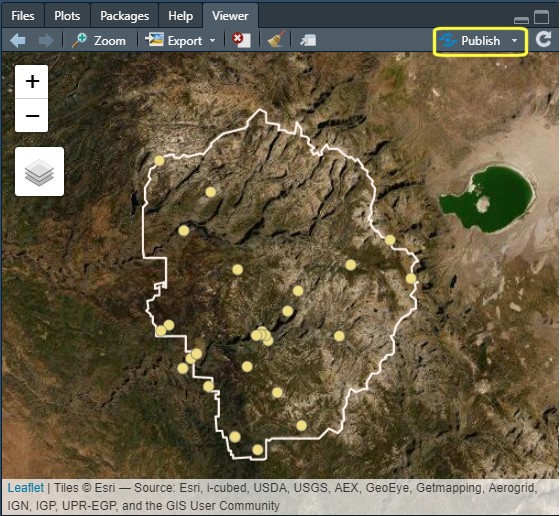560x516 pixels.
Task: Open the Publish dropdown arrow
Action: click(x=514, y=41)
